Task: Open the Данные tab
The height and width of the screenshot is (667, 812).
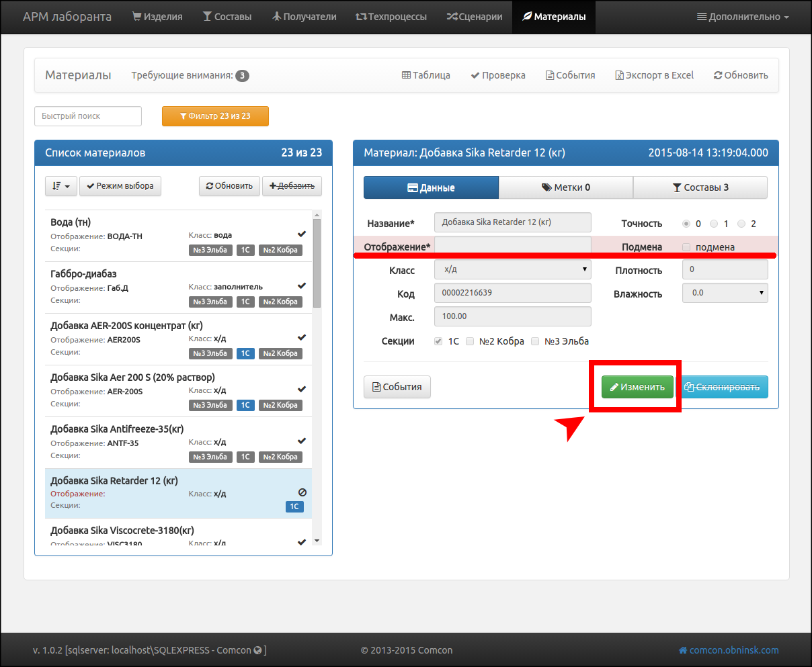Action: point(431,187)
